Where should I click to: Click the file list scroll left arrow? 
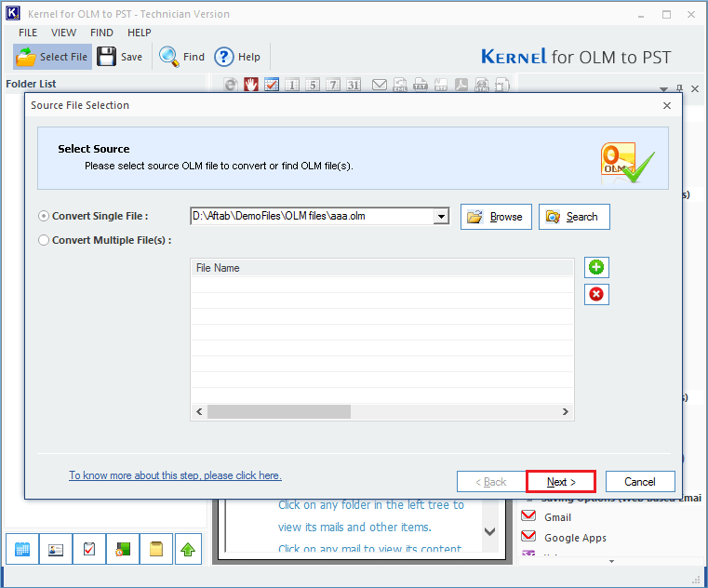click(x=199, y=412)
